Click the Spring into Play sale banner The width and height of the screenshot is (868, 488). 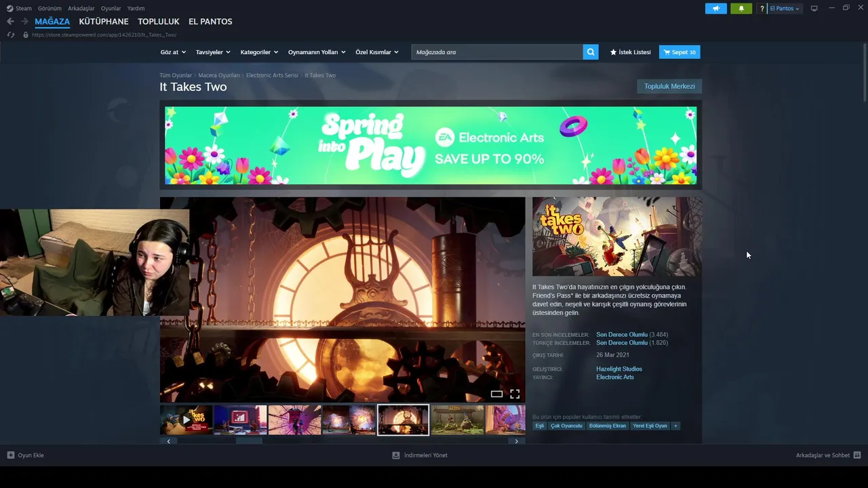pyautogui.click(x=431, y=145)
